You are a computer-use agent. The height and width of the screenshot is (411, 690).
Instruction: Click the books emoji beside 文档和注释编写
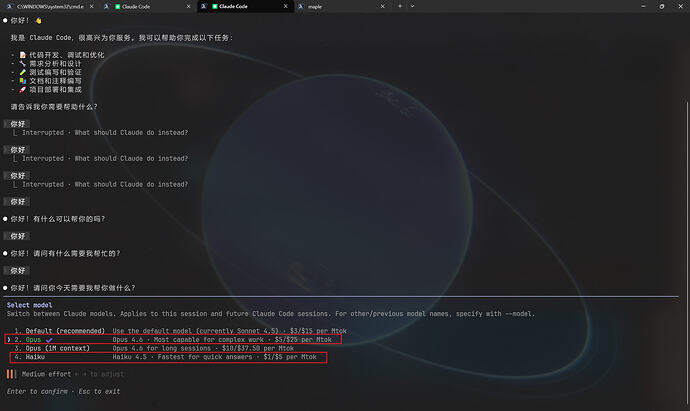tap(23, 81)
